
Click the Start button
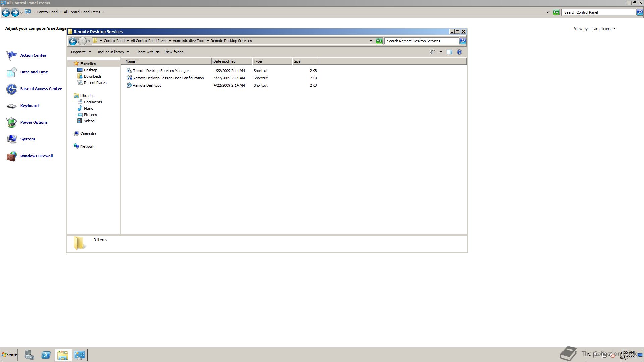point(9,355)
